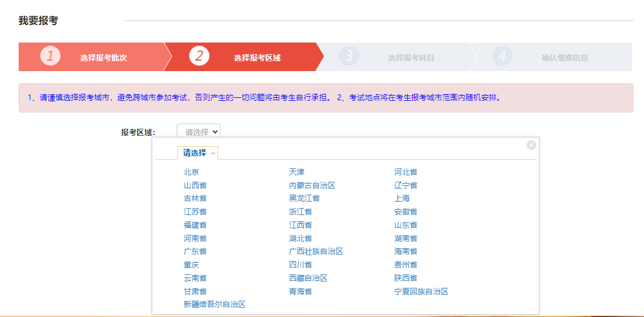Select 北京 from region list
Viewport: 644px width, 317px height.
(191, 172)
